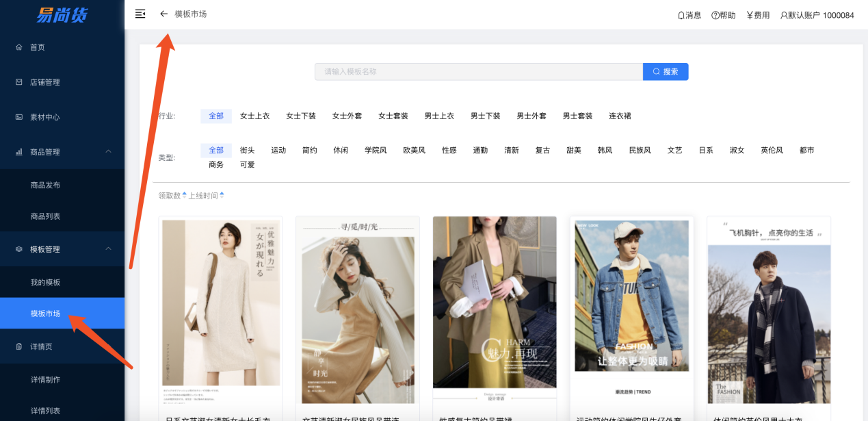The image size is (868, 421).
Task: Choose the 通勤 style type
Action: (480, 151)
